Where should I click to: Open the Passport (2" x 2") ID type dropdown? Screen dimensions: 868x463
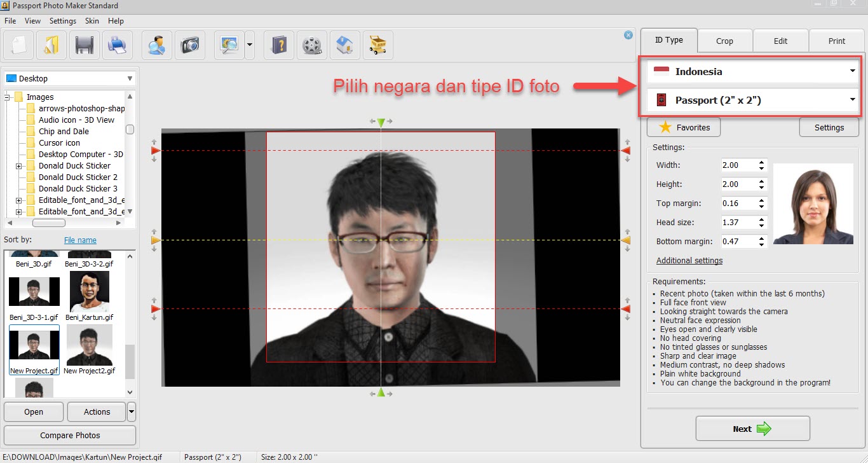(x=753, y=100)
